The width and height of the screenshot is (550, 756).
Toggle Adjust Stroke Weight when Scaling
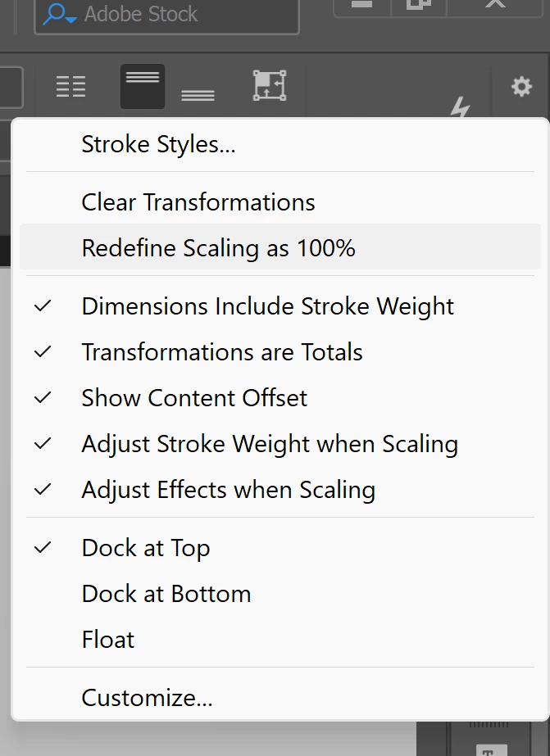[x=270, y=444]
